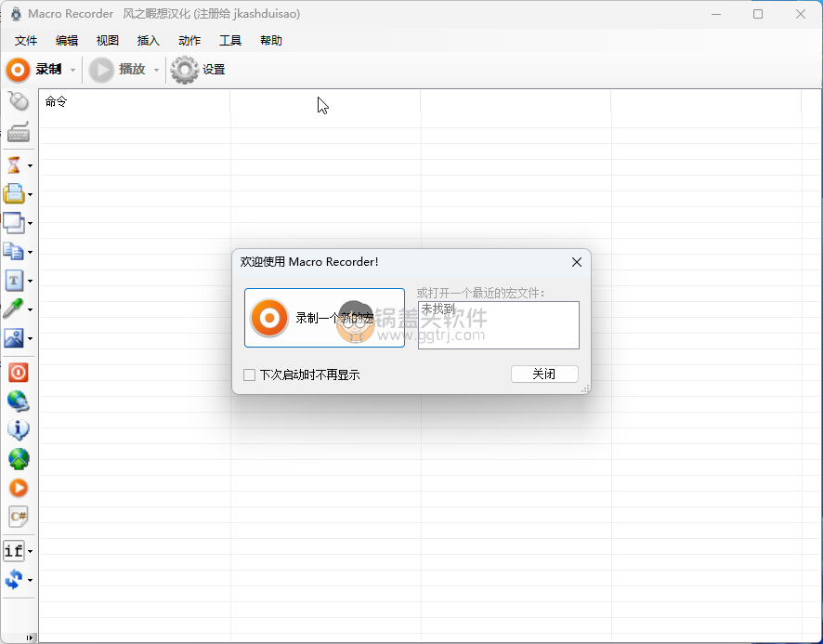Screen dimensions: 823x644
Task: Expand the file copy dropdown arrow
Action: [x=31, y=253]
